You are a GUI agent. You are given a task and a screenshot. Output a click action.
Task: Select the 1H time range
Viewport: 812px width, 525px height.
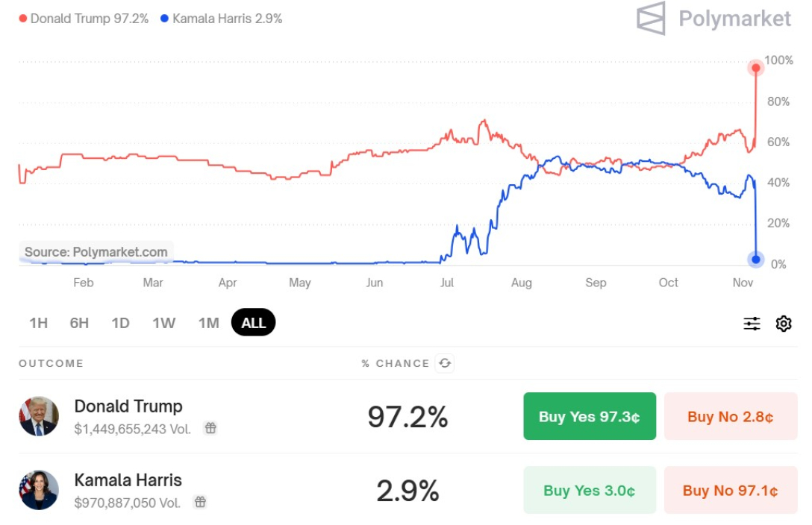coord(38,323)
